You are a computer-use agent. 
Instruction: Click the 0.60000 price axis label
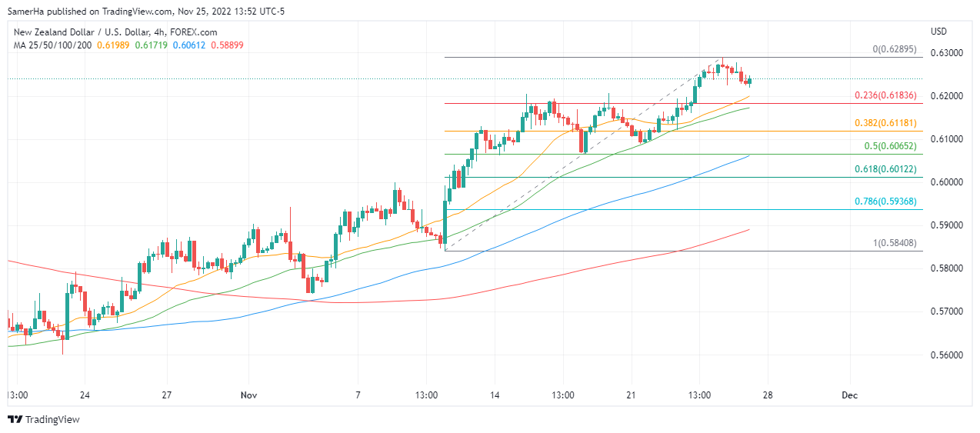point(947,182)
